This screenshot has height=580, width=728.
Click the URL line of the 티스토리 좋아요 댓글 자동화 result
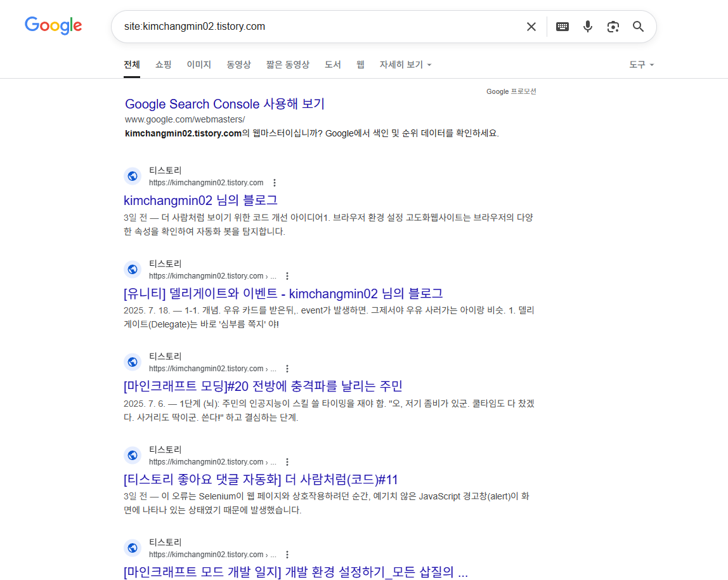pos(212,462)
